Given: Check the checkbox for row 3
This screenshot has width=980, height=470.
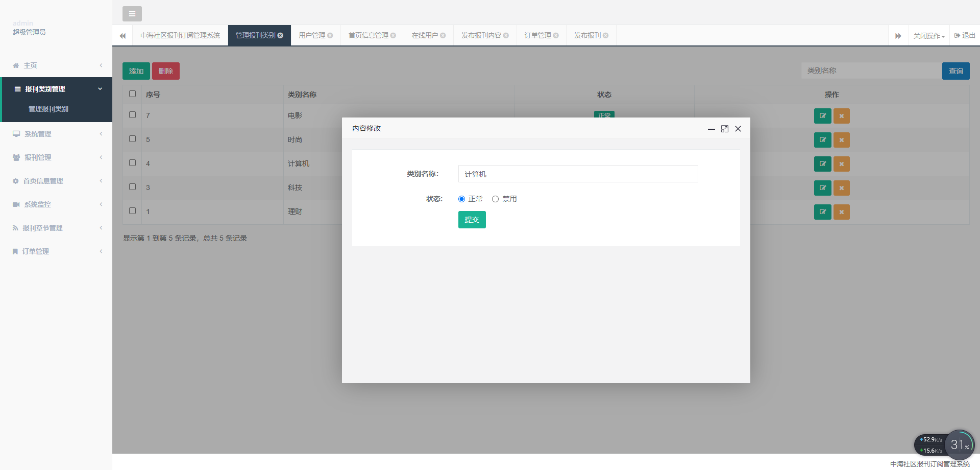Looking at the screenshot, I should click(x=133, y=187).
